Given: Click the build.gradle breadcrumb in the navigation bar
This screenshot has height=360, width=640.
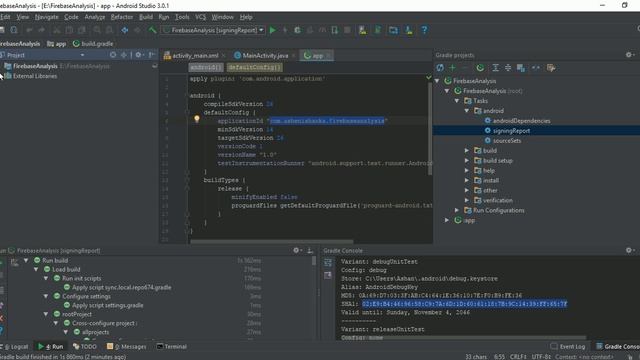Looking at the screenshot, I should point(93,44).
